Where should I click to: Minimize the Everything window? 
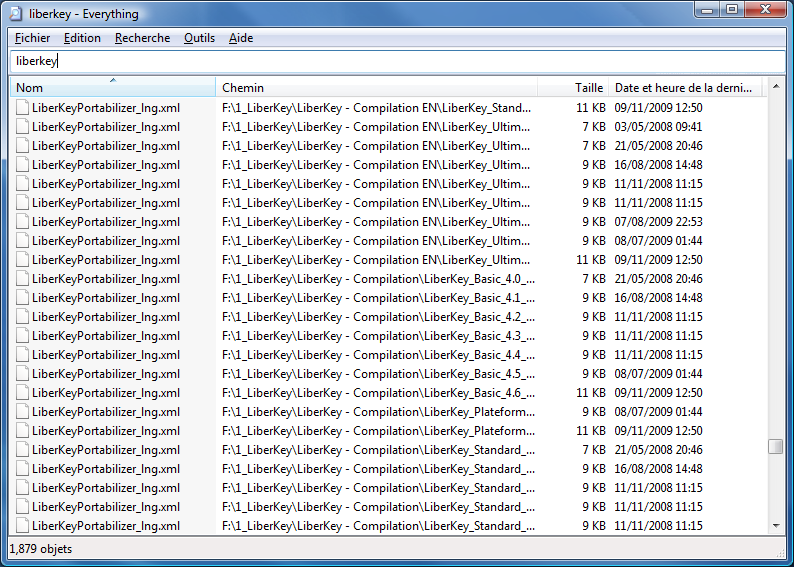tap(708, 10)
